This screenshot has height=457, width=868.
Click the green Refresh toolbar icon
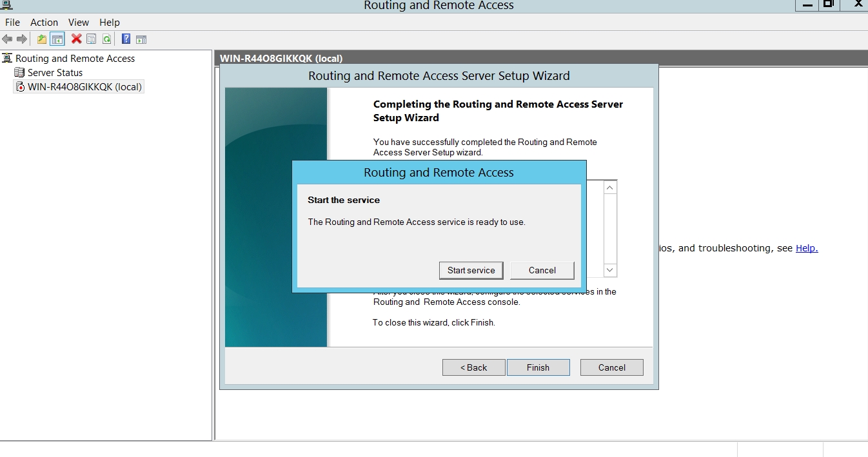tap(106, 39)
